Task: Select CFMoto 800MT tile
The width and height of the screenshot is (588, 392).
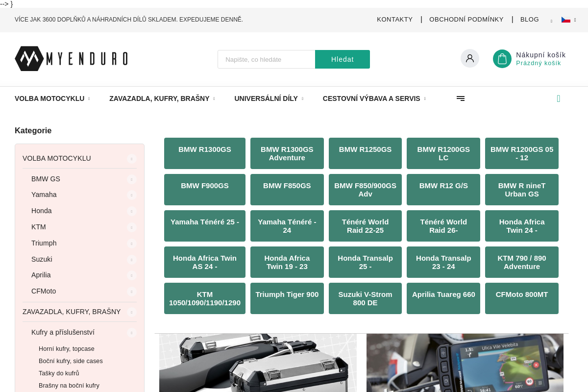Action: 522,298
